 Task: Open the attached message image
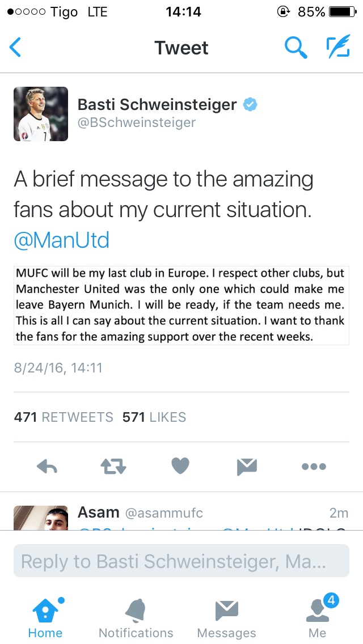[181, 304]
